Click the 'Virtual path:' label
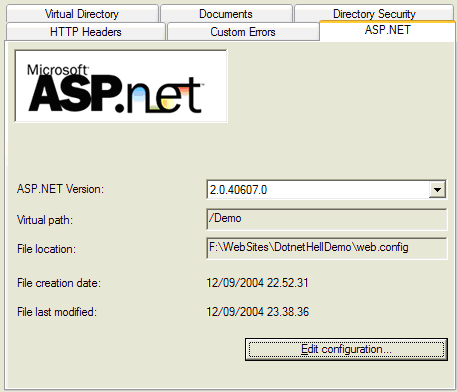The image size is (457, 392). [x=45, y=220]
